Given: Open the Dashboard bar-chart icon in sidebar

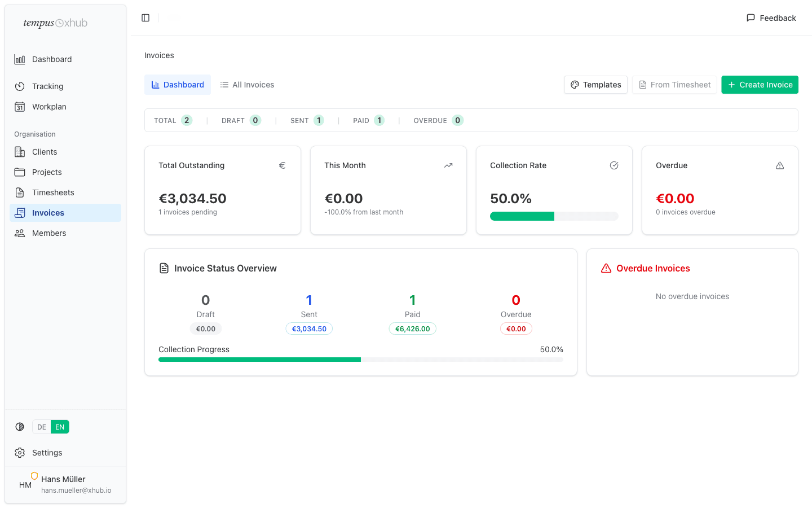Looking at the screenshot, I should [20, 59].
